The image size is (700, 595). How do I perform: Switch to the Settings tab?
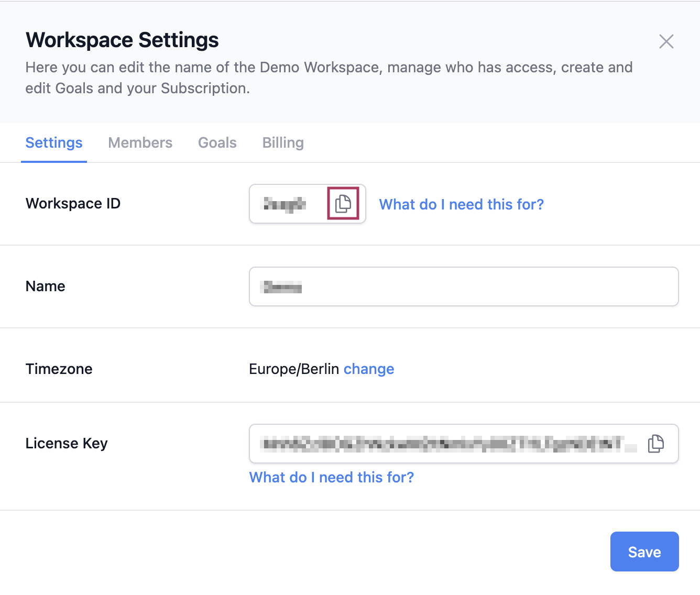pos(54,143)
